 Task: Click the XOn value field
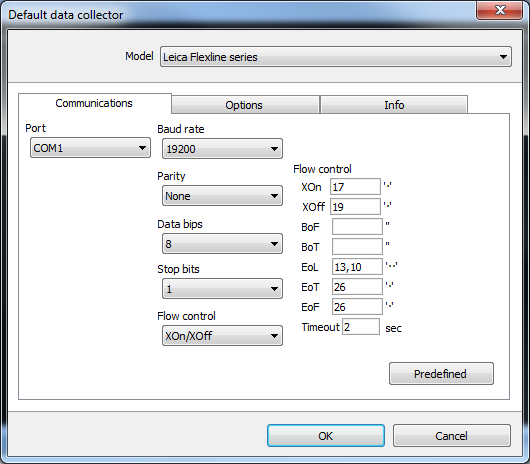(355, 187)
